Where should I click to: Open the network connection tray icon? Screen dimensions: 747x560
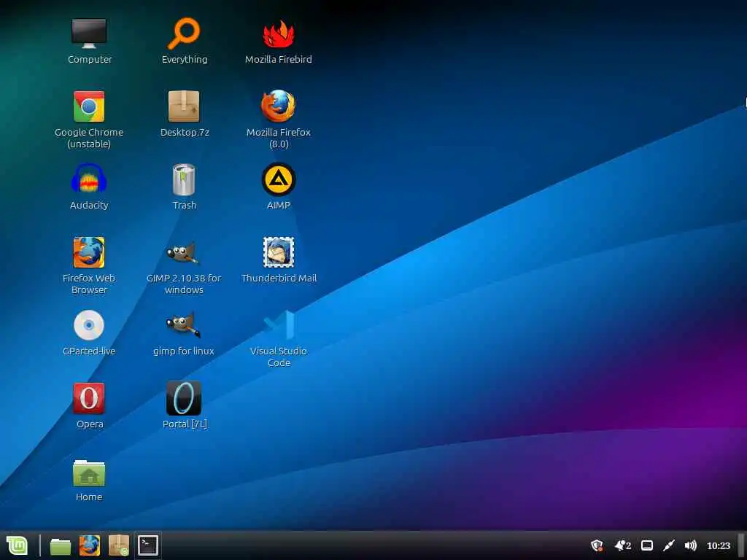[669, 545]
